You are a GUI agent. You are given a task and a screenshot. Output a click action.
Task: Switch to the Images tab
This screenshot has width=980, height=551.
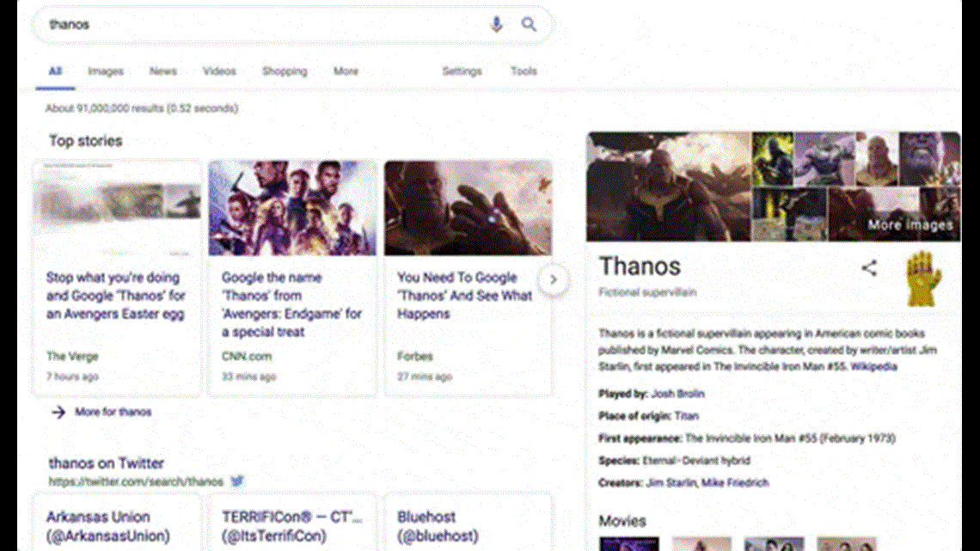106,71
